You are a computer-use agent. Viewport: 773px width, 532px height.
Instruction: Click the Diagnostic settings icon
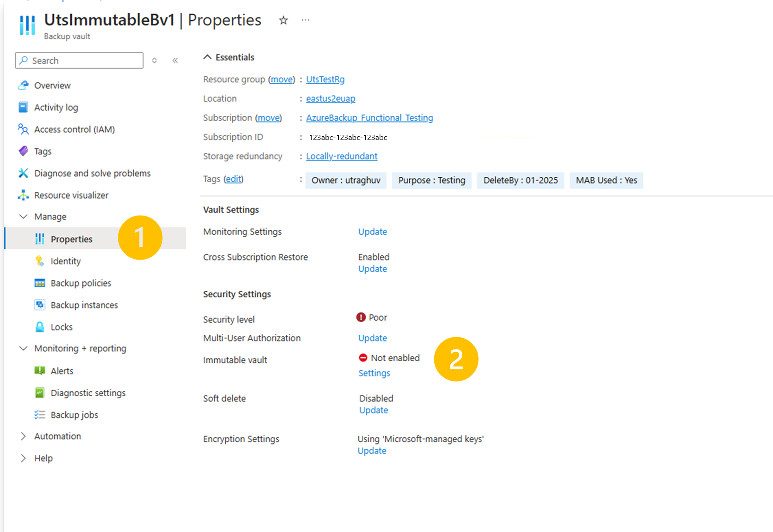pos(40,393)
